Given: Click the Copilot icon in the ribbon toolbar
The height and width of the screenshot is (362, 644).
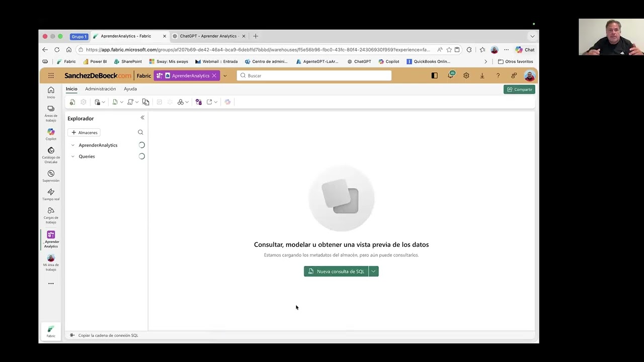Looking at the screenshot, I should [227, 102].
